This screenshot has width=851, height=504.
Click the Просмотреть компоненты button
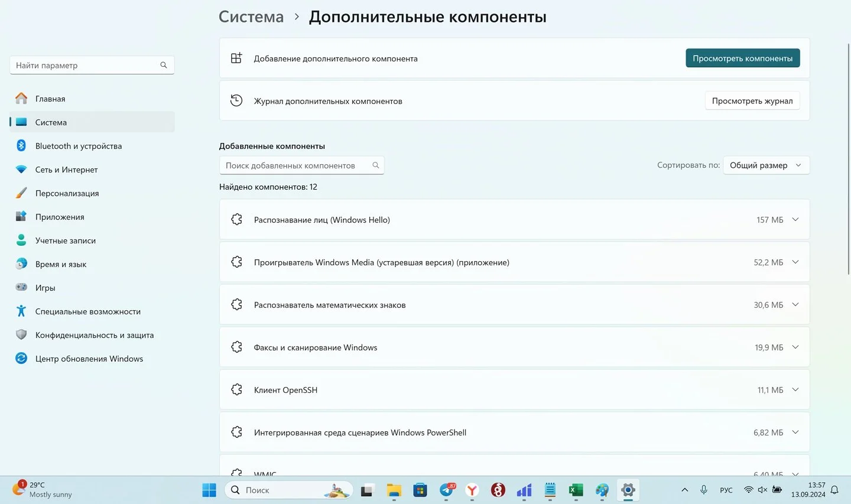tap(743, 58)
